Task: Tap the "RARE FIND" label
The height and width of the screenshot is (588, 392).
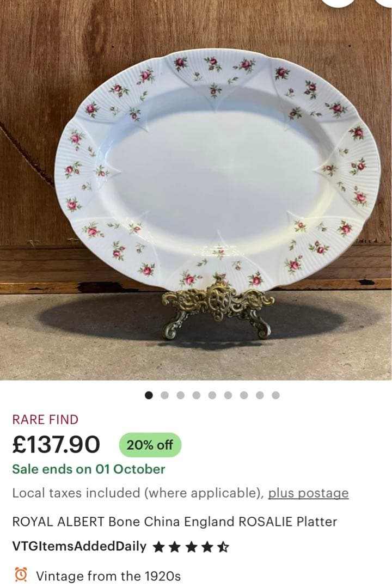Action: [45, 420]
